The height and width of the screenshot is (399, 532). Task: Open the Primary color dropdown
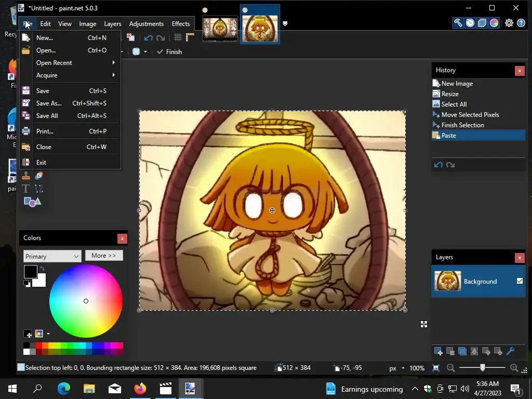(x=52, y=256)
